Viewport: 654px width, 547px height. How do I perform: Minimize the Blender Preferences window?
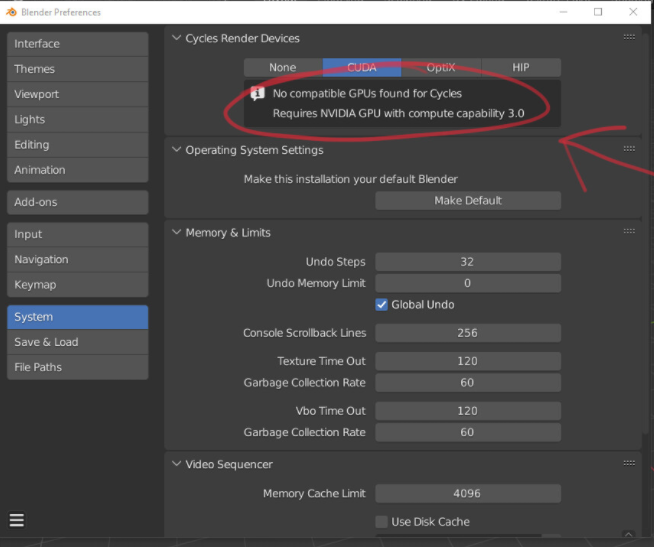563,12
